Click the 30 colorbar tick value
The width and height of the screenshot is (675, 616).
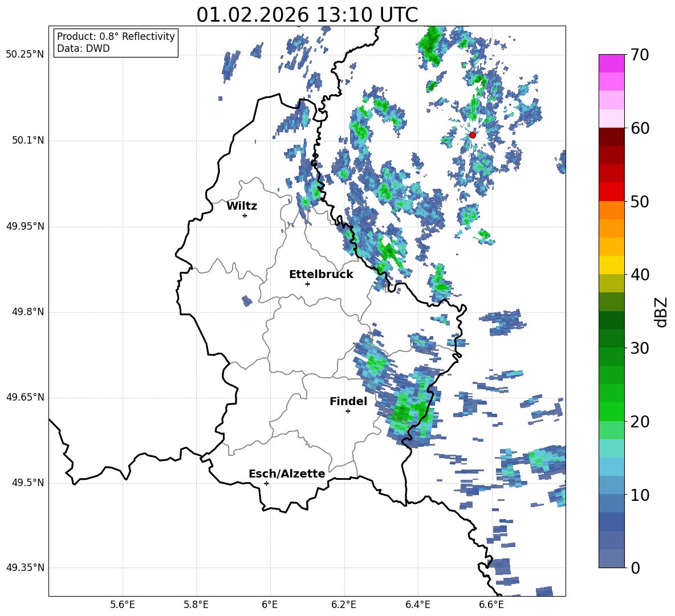[640, 348]
